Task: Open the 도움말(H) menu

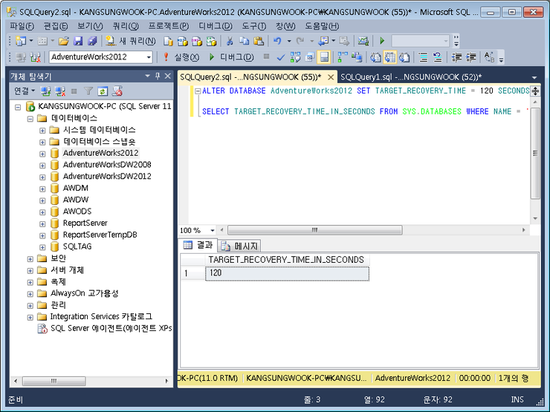Action: (x=322, y=26)
